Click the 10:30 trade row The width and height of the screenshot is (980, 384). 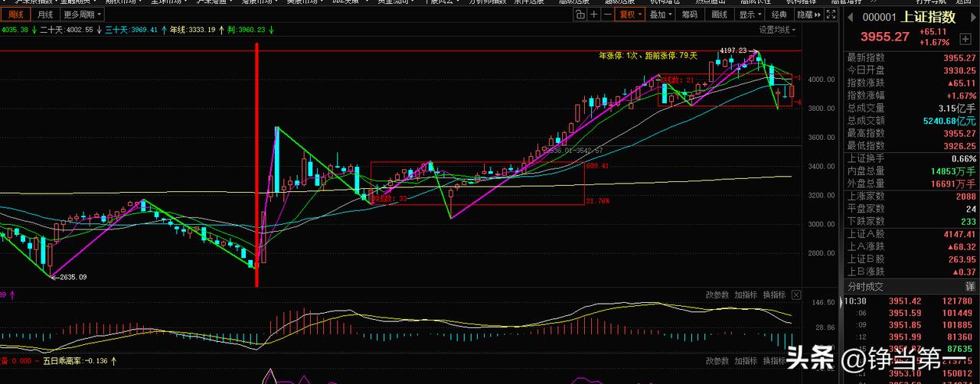pyautogui.click(x=911, y=301)
